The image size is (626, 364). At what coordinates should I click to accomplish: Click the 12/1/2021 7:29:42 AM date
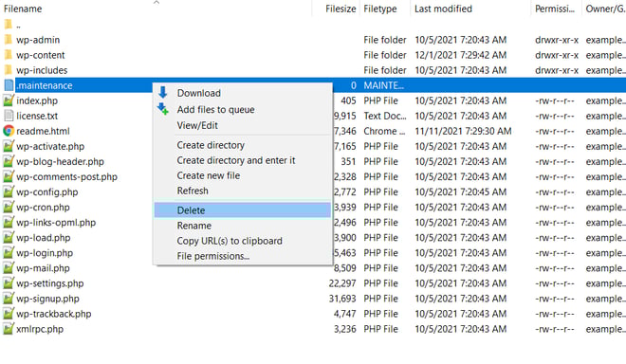(461, 55)
